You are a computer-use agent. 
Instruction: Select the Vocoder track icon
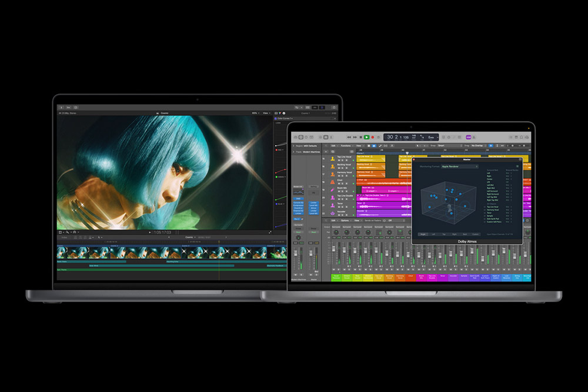(333, 213)
